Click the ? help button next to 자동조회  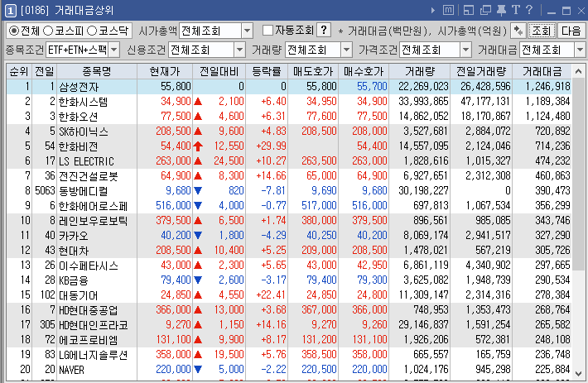(324, 31)
